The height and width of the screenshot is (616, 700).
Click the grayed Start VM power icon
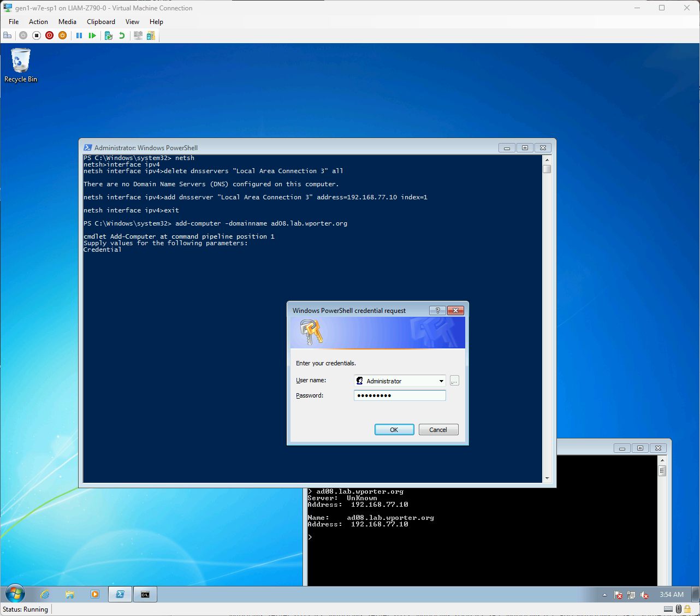23,35
